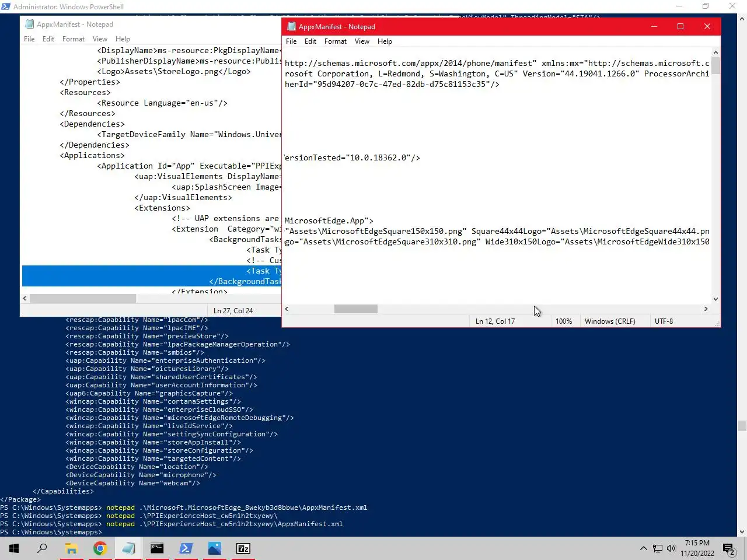Viewport: 747px width, 560px height.
Task: Click 'Windows (CRLF)' status bar entry
Action: [610, 321]
